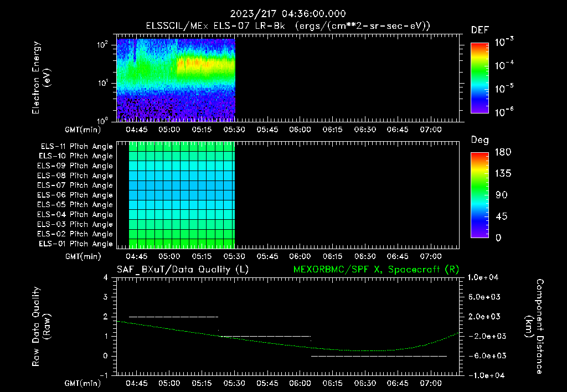The image size is (567, 392).
Task: Select the ELS-06 Pitch Angle row label
Action: coord(75,195)
